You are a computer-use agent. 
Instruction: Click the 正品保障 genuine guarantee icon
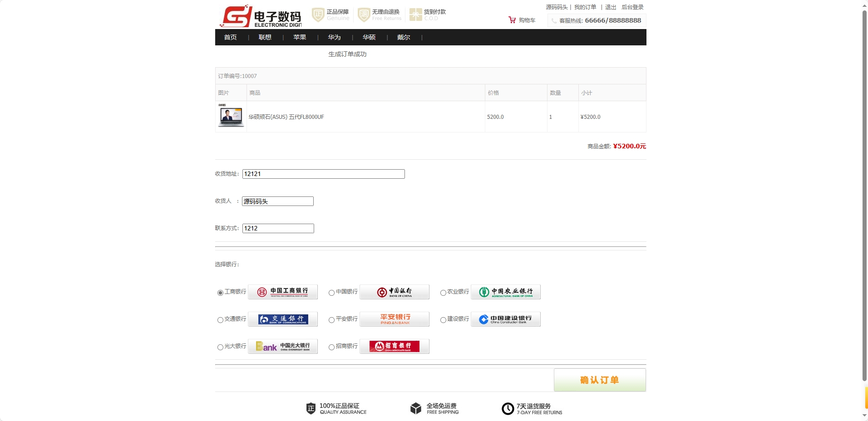coord(317,14)
